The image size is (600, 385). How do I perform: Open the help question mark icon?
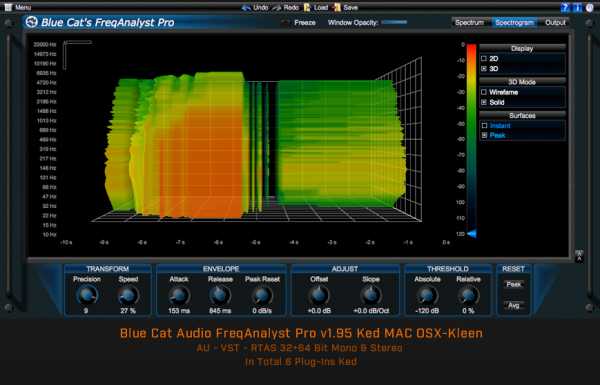point(565,7)
